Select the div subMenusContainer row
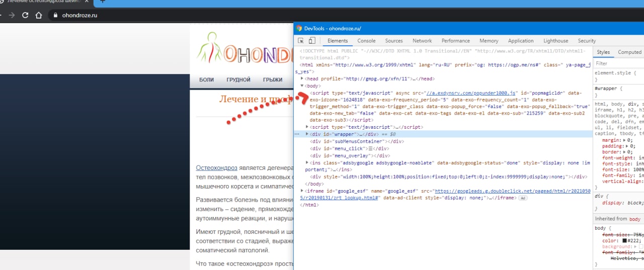The image size is (644, 270). (x=357, y=141)
